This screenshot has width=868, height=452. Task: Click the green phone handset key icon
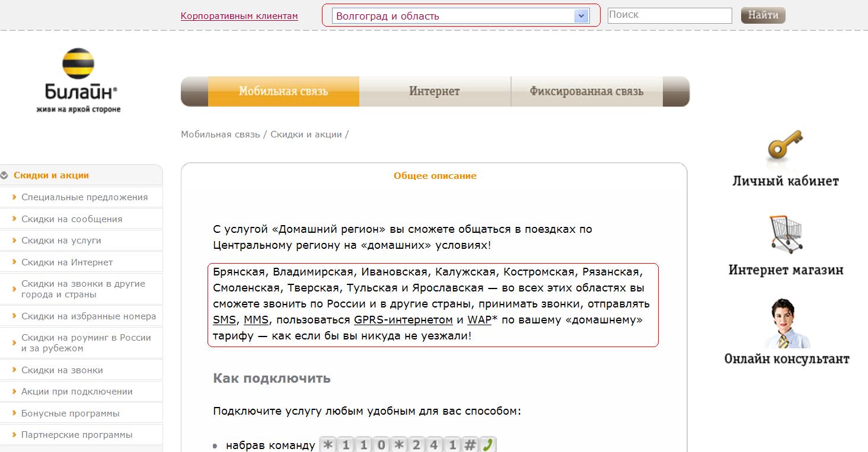tap(487, 445)
